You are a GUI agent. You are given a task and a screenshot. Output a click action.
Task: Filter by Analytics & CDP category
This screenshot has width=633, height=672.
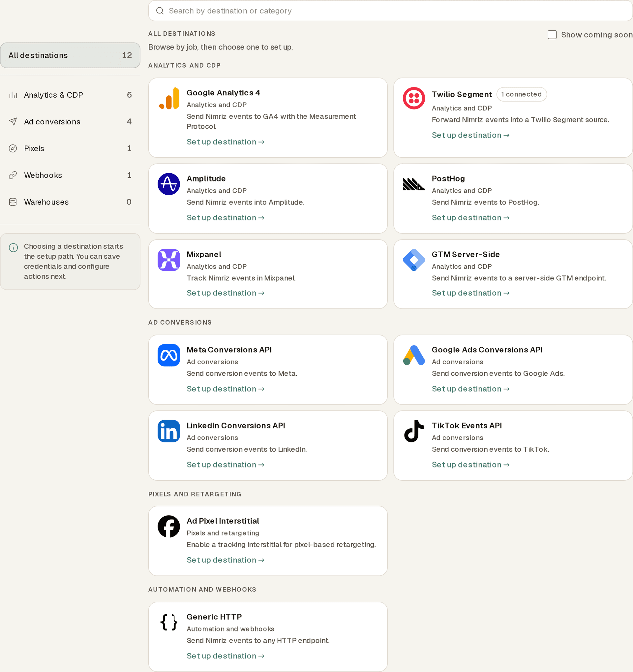point(70,95)
